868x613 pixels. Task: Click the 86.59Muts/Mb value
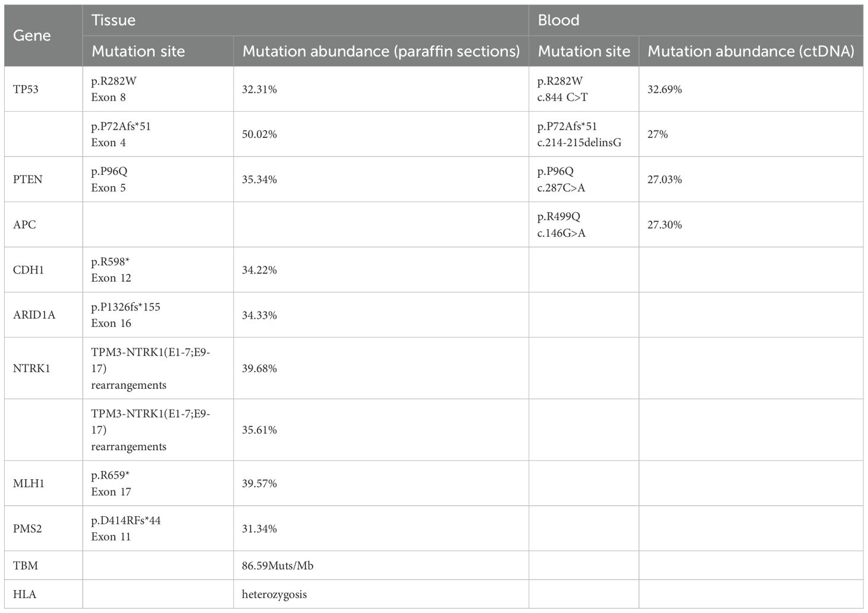pos(277,565)
